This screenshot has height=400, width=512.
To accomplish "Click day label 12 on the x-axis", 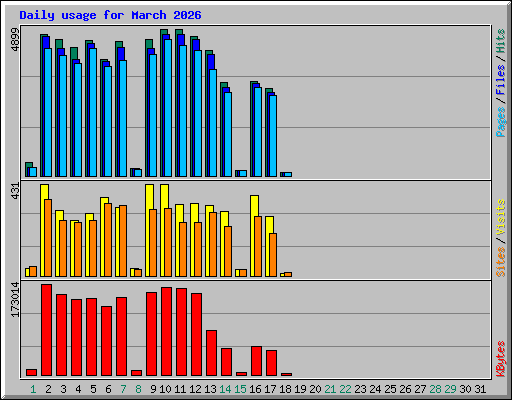I will pos(195,389).
